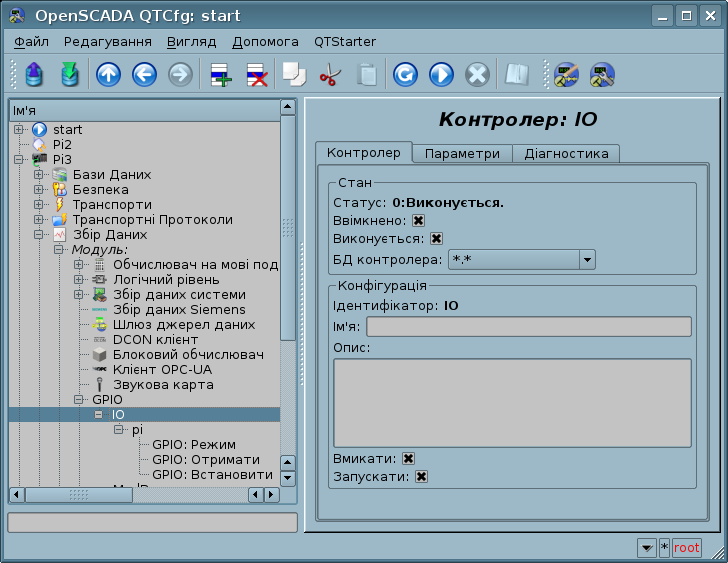
Task: Click the Save to database toolbar icon
Action: [x=69, y=75]
